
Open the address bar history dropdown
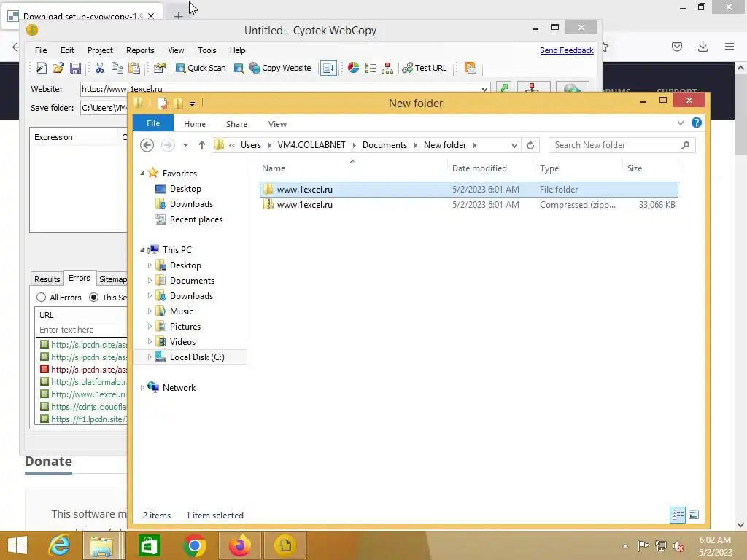[514, 145]
